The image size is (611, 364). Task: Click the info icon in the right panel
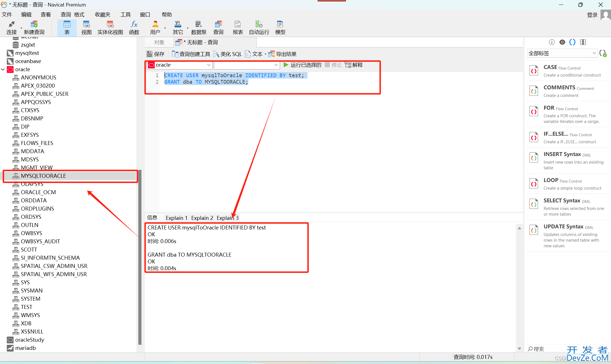click(x=552, y=42)
